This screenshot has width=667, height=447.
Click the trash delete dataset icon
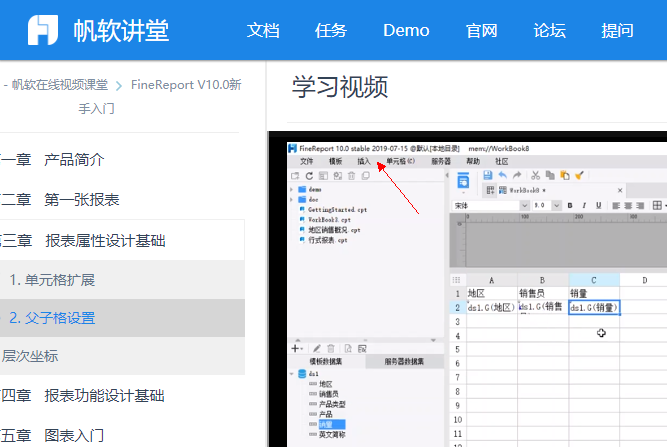(331, 349)
